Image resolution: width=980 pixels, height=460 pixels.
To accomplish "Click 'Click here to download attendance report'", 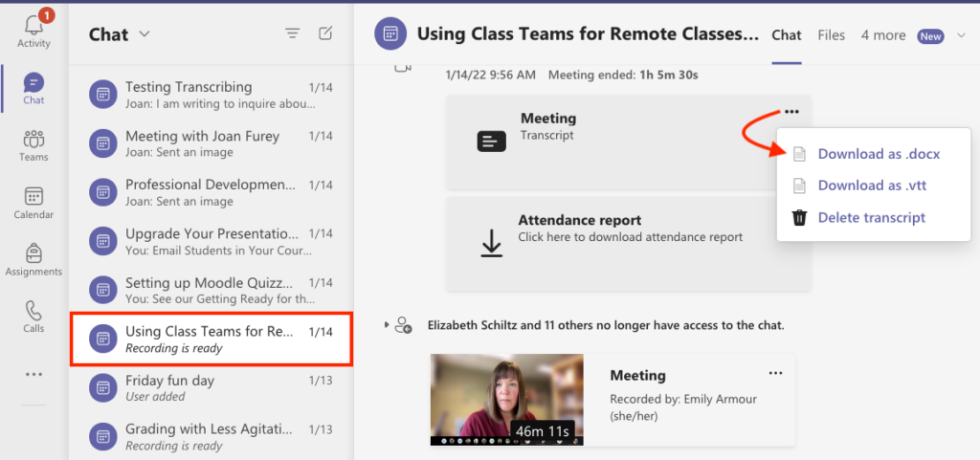I will [630, 237].
